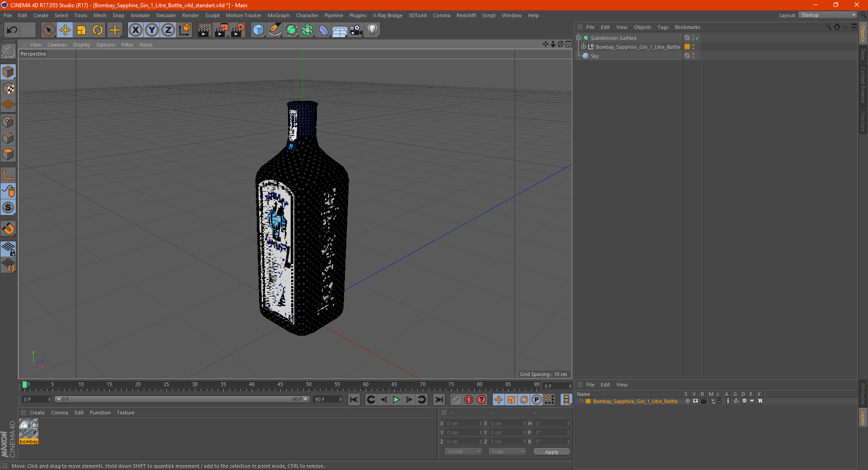The height and width of the screenshot is (470, 868).
Task: Activate the Move tool in top toolbar
Action: click(65, 30)
